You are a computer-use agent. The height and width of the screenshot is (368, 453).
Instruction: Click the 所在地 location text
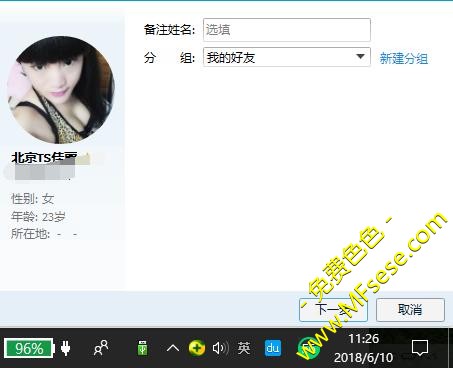[44, 234]
